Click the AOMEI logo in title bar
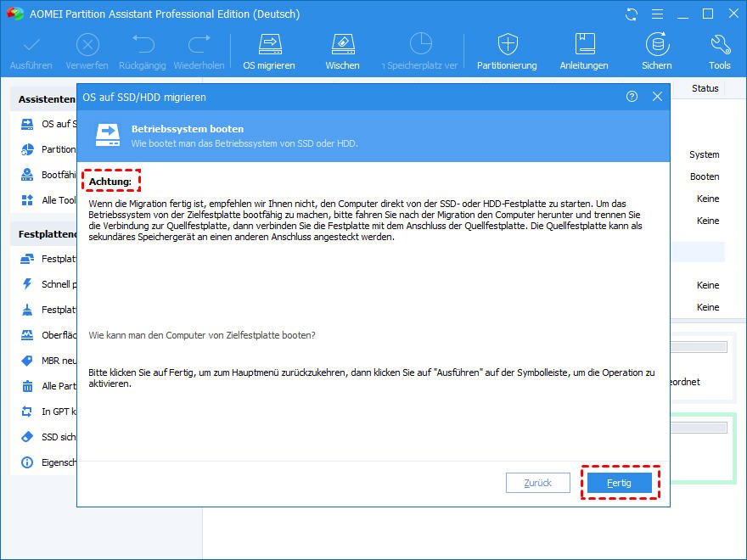Image resolution: width=747 pixels, height=560 pixels. (x=14, y=14)
